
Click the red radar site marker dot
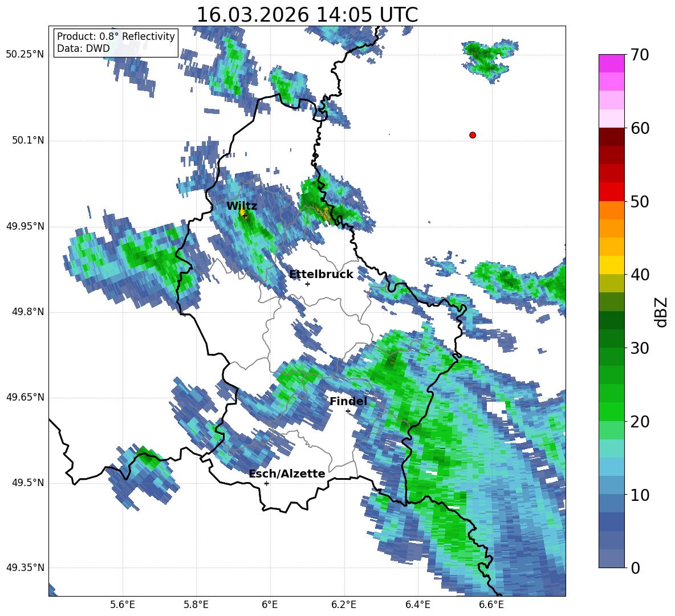(x=473, y=135)
